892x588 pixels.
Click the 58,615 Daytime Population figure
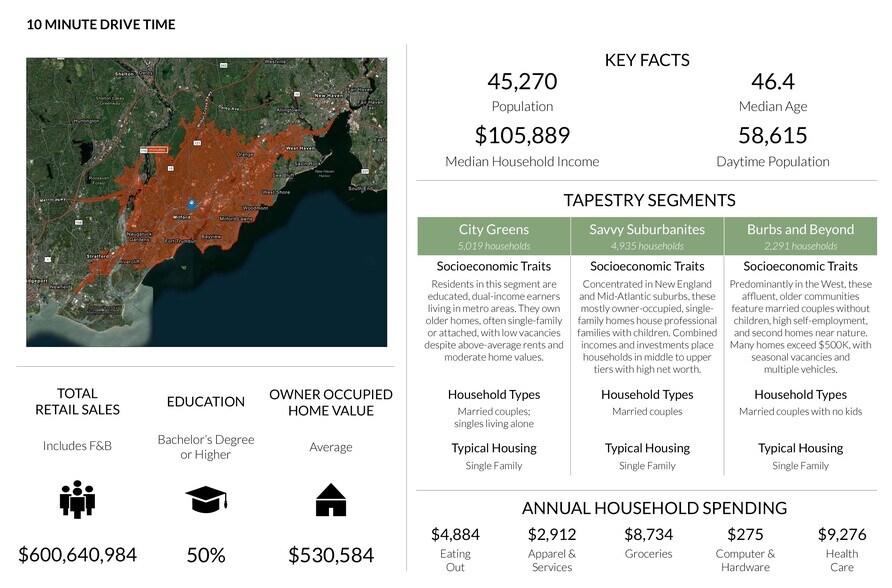click(772, 136)
